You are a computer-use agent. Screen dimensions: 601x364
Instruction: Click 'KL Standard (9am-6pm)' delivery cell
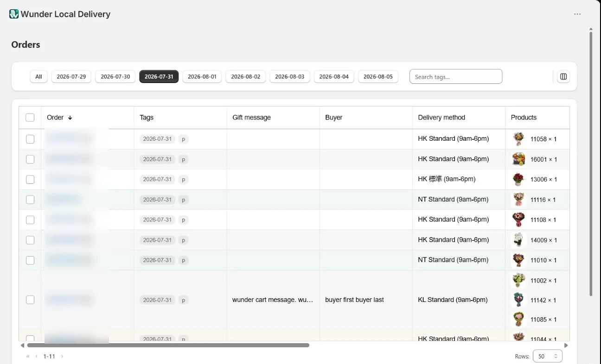click(x=453, y=300)
